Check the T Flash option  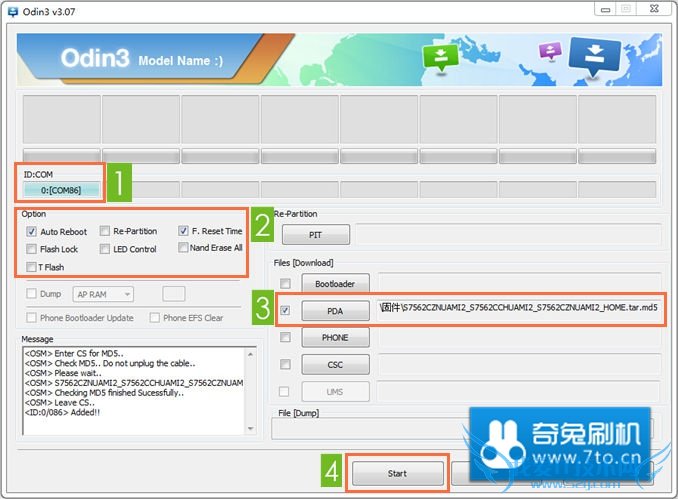point(31,267)
